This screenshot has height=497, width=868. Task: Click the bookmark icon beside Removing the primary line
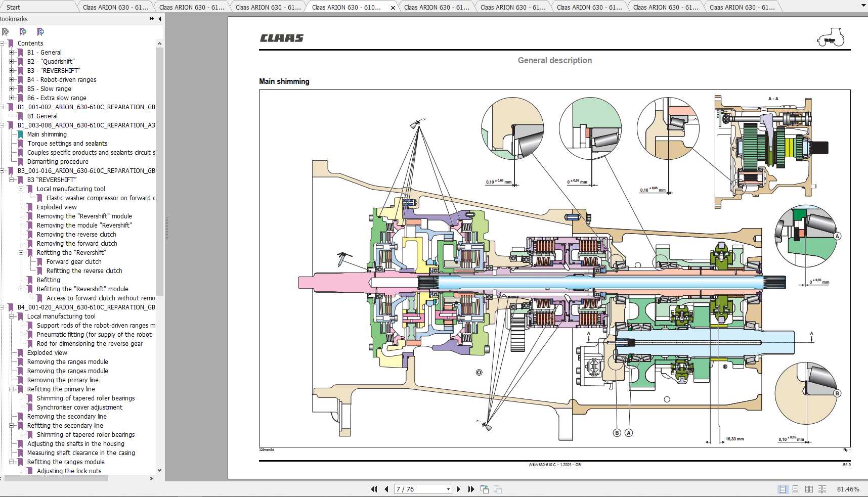point(20,380)
